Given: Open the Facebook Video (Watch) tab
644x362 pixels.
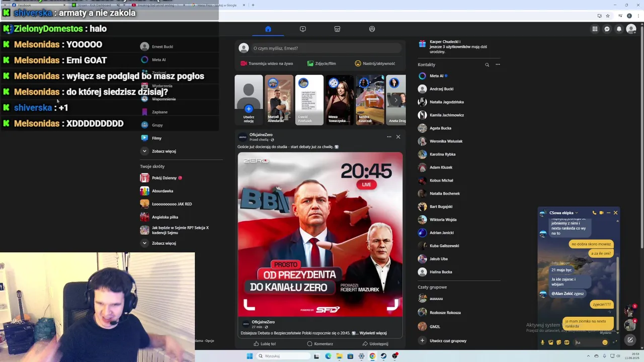Looking at the screenshot, I should pyautogui.click(x=302, y=29).
